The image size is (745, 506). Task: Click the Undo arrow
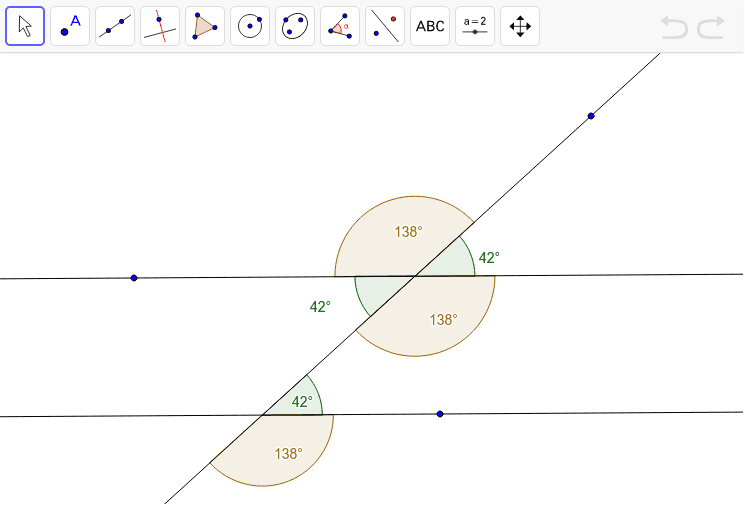tap(674, 27)
